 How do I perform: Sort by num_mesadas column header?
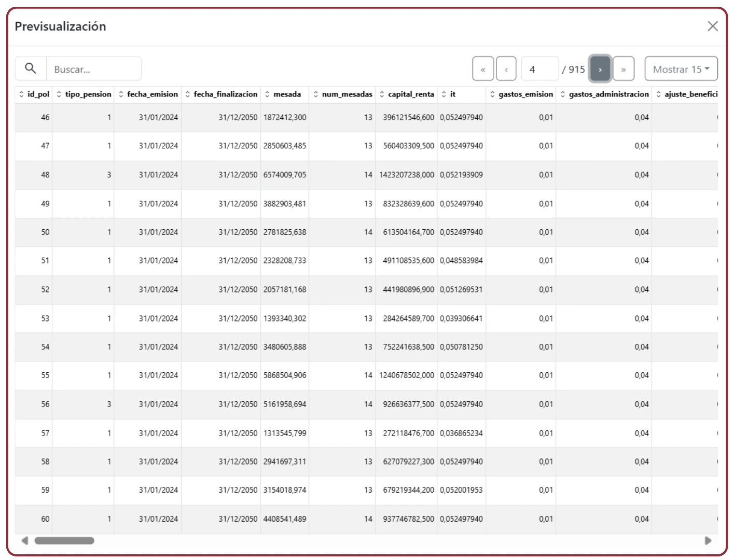pos(342,94)
